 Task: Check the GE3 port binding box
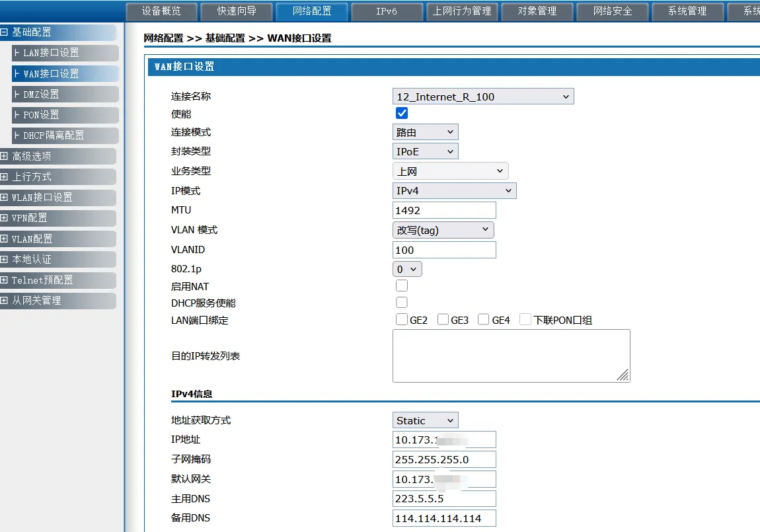(x=443, y=319)
